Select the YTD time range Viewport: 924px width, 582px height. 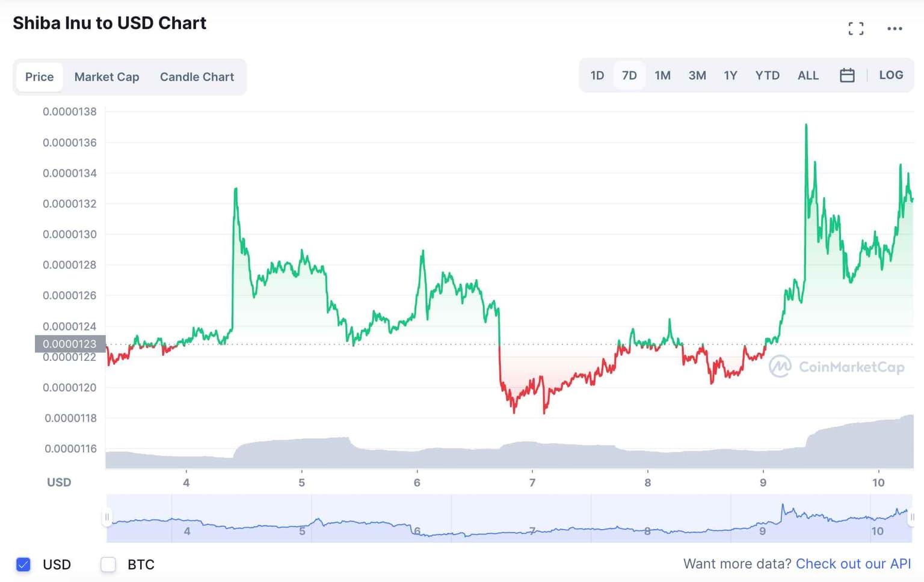click(x=767, y=75)
